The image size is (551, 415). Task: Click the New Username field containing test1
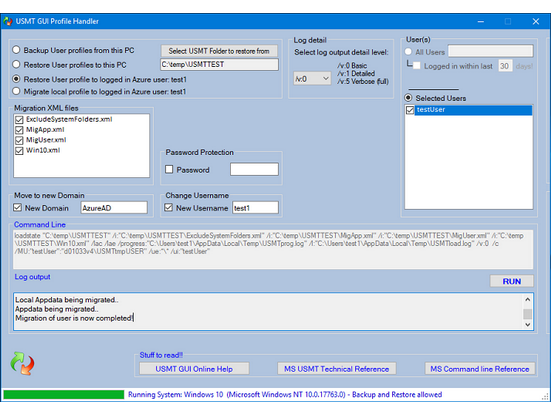click(x=255, y=208)
